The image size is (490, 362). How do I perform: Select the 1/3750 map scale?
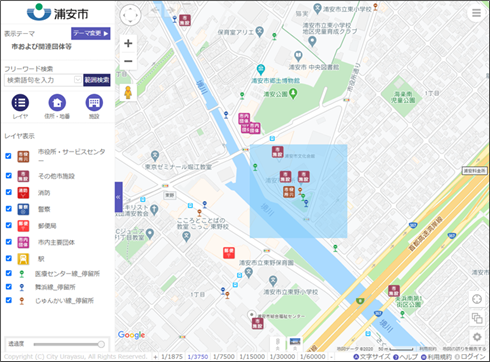click(198, 357)
